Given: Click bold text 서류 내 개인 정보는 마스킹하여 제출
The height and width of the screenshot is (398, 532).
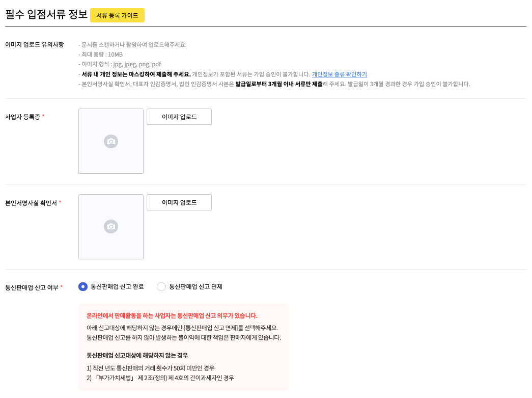Looking at the screenshot, I should (x=136, y=74).
